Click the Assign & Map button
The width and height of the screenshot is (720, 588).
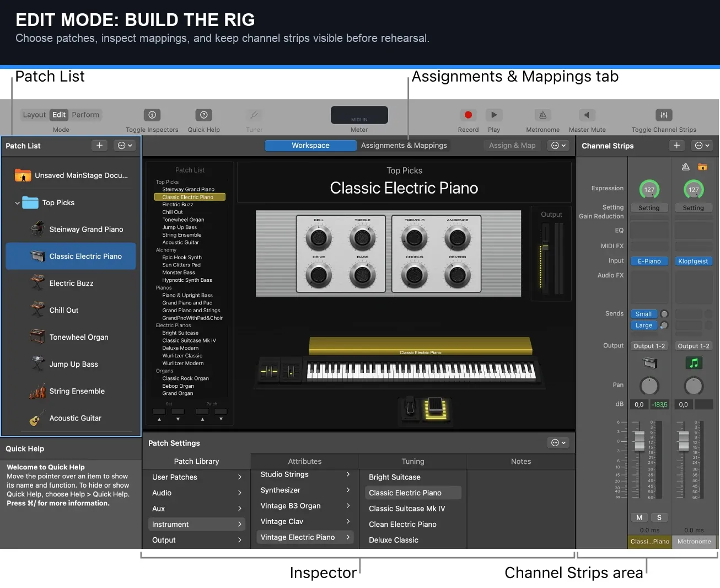click(x=512, y=146)
